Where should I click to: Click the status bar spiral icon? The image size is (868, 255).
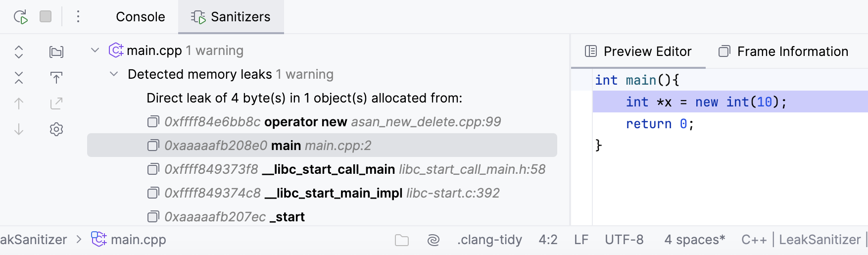pyautogui.click(x=433, y=240)
